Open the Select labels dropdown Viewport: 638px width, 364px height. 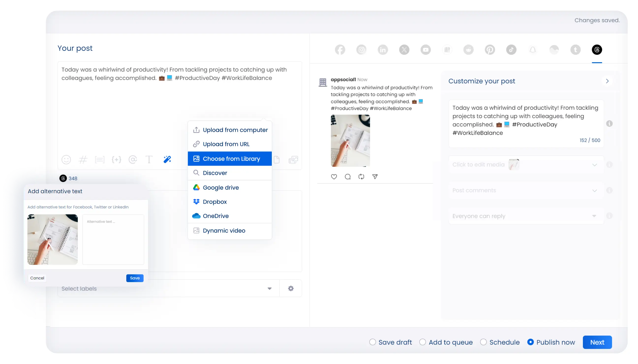168,288
